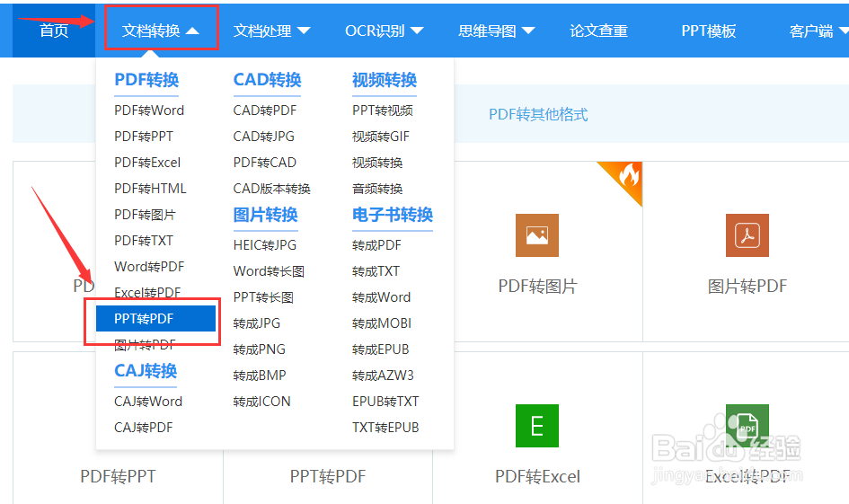
Task: Select 视频转GIF menu entry
Action: click(x=381, y=137)
